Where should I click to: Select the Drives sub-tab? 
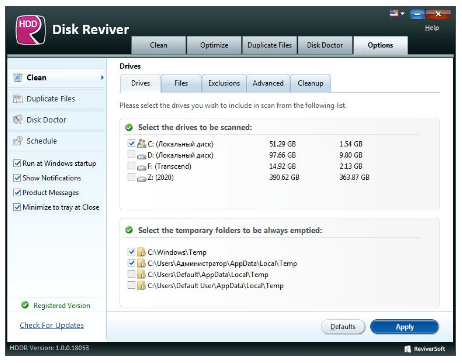(x=140, y=83)
